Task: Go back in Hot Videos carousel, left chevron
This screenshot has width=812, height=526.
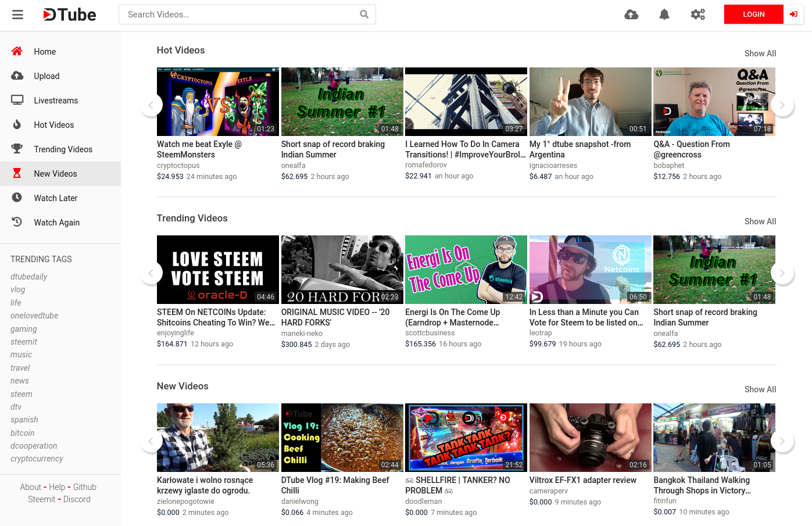Action: tap(151, 105)
